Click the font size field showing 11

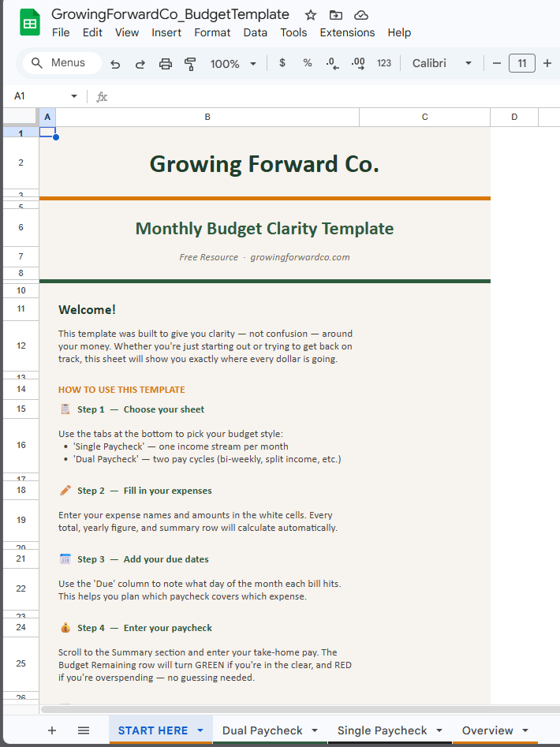(x=522, y=63)
